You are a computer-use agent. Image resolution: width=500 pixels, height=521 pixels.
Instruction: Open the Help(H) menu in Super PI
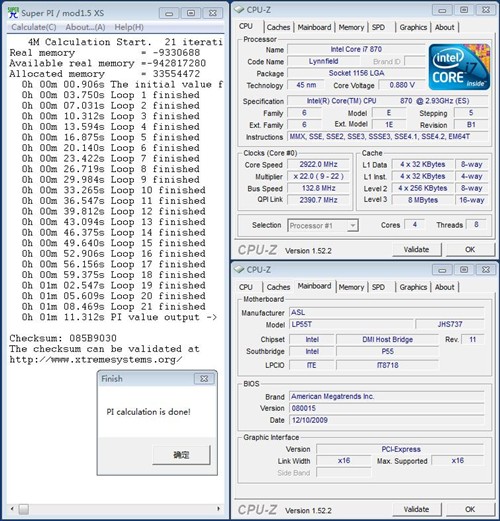pos(129,27)
